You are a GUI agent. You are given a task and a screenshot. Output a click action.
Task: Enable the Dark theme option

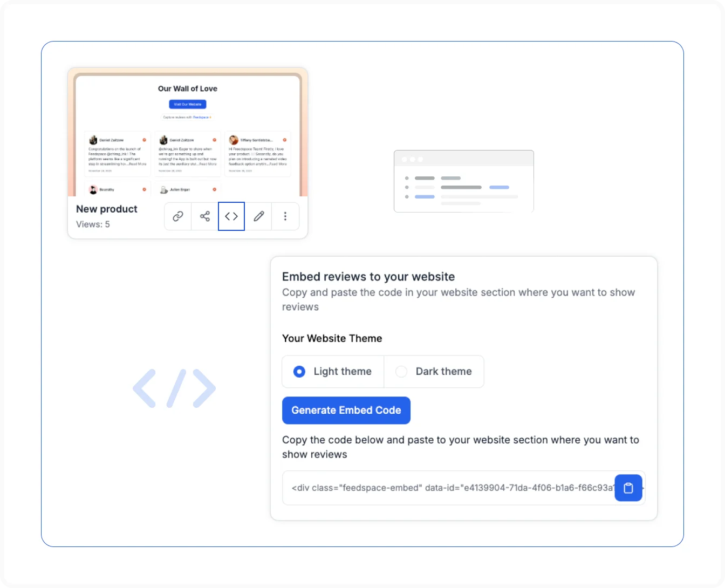pyautogui.click(x=401, y=372)
